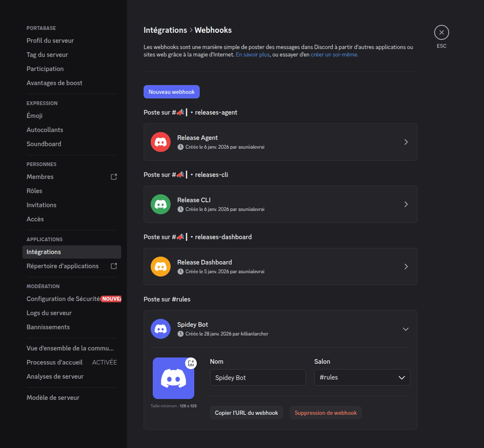Close settings with the ESC circle button
This screenshot has width=484, height=448.
pos(441,32)
